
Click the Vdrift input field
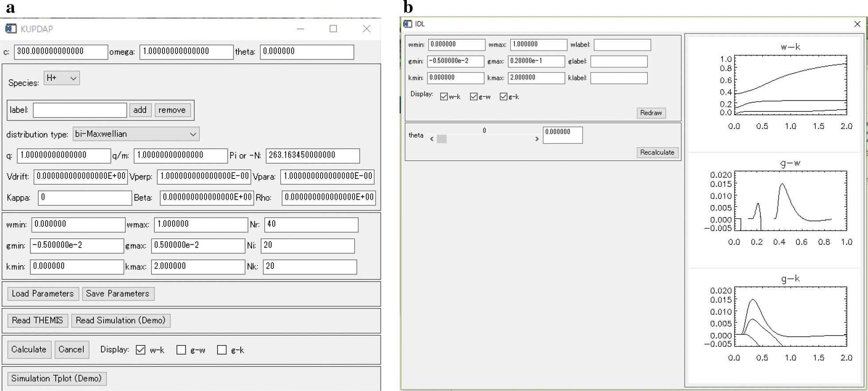pyautogui.click(x=81, y=177)
